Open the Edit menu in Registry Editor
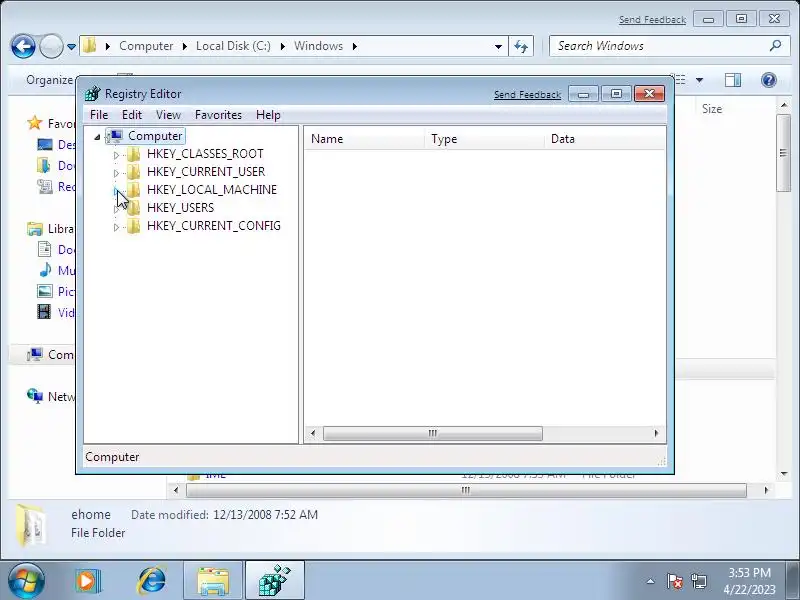The image size is (800, 600). 132,115
